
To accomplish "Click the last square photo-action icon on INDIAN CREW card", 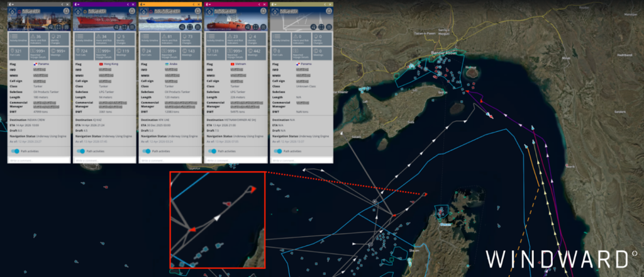I will [66, 26].
